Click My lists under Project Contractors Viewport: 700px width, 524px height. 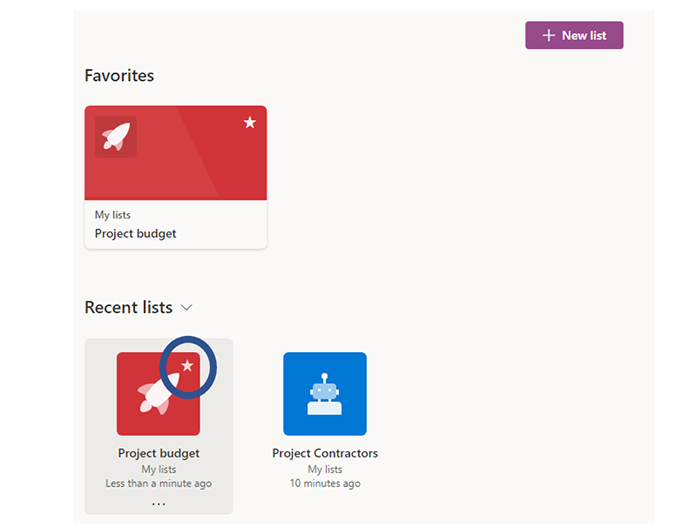325,469
